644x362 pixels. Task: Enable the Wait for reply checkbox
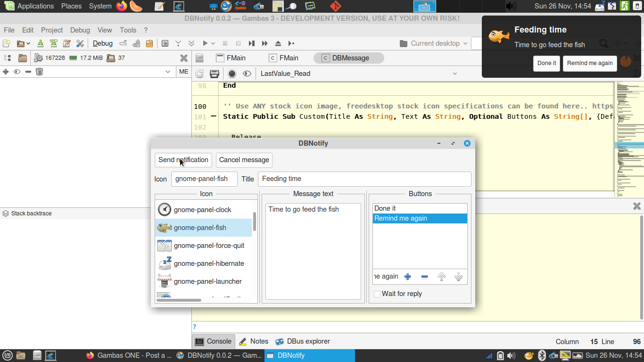[x=377, y=294]
